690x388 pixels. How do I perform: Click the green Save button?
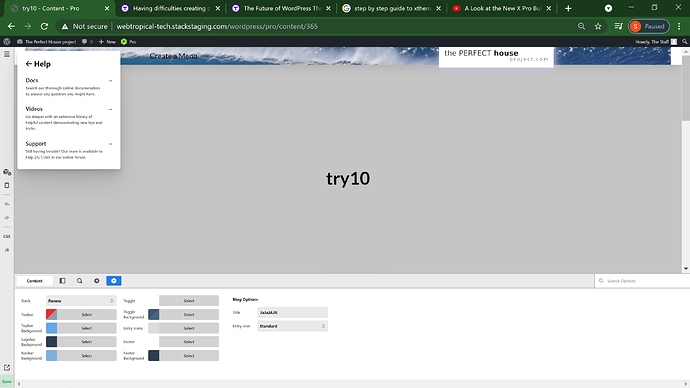[x=7, y=381]
